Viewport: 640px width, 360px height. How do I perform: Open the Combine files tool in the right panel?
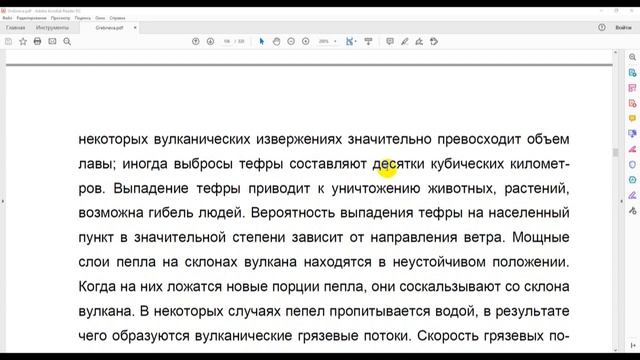(x=632, y=134)
